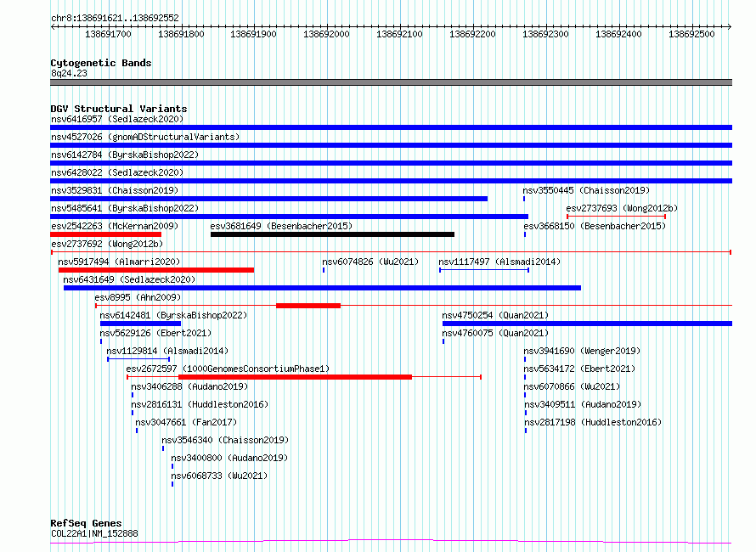Viewport: 756px width, 552px height.
Task: Click the blue nsv5485641 ByrskaBishop2022 bar
Action: tap(290, 217)
